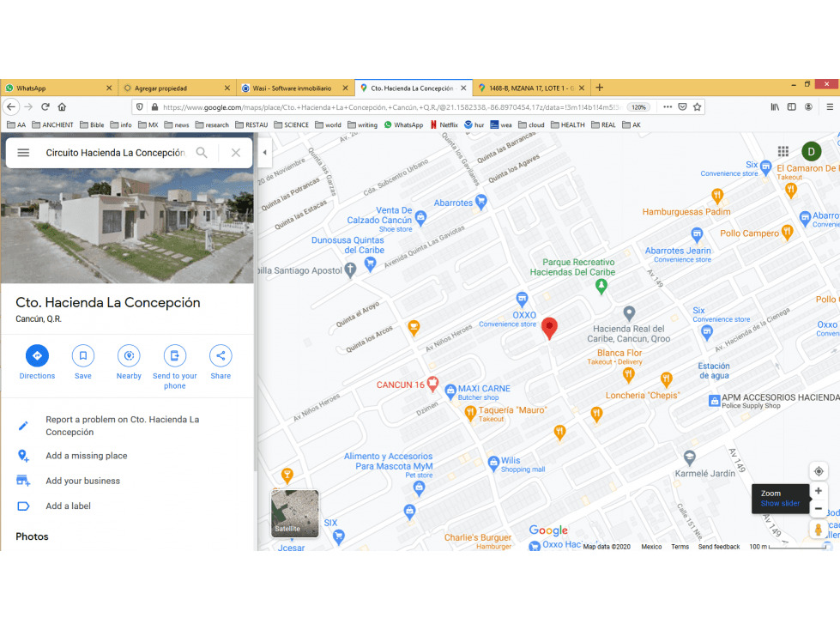Open the Google apps grid icon
Viewport: 840px width, 630px height.
click(x=783, y=152)
